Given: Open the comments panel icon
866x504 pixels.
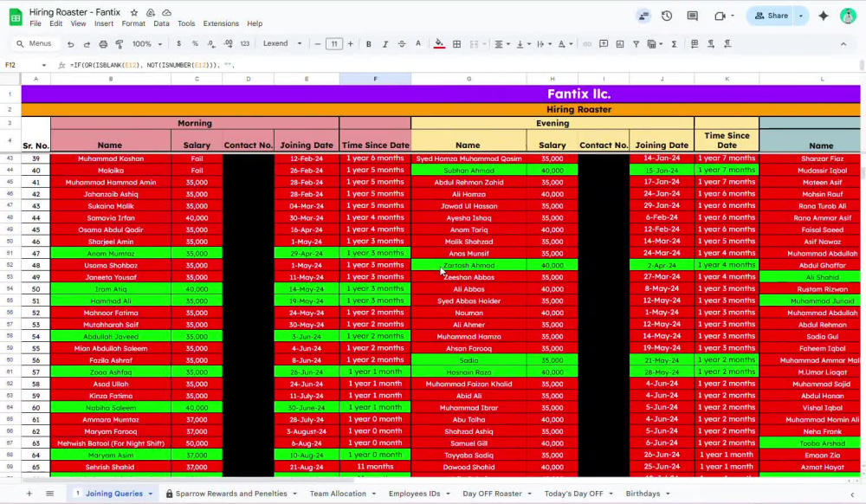Looking at the screenshot, I should click(692, 16).
